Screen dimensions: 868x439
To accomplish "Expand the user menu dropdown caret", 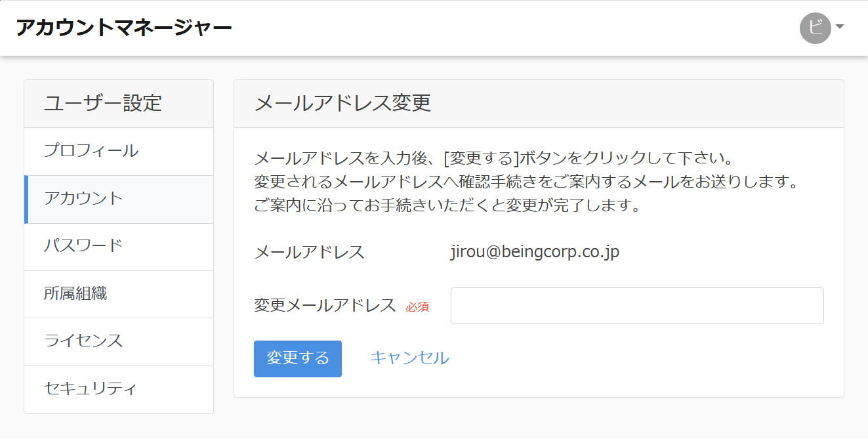I will click(x=840, y=27).
